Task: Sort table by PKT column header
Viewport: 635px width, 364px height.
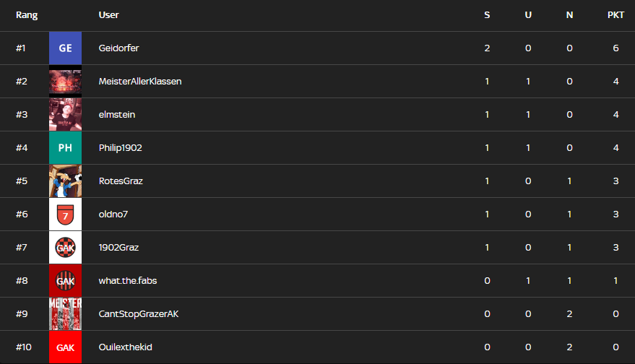Action: point(615,15)
